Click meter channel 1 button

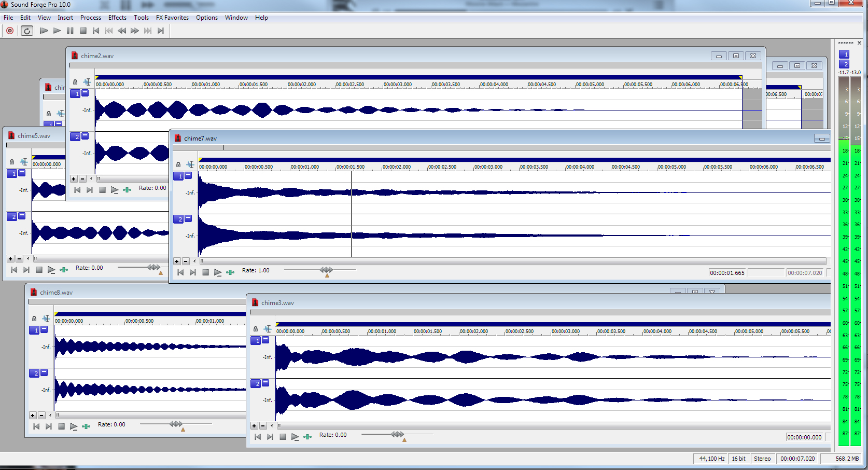pos(844,54)
